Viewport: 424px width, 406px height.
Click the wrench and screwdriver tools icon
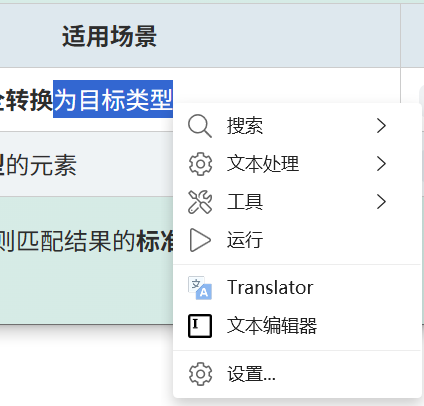click(200, 202)
